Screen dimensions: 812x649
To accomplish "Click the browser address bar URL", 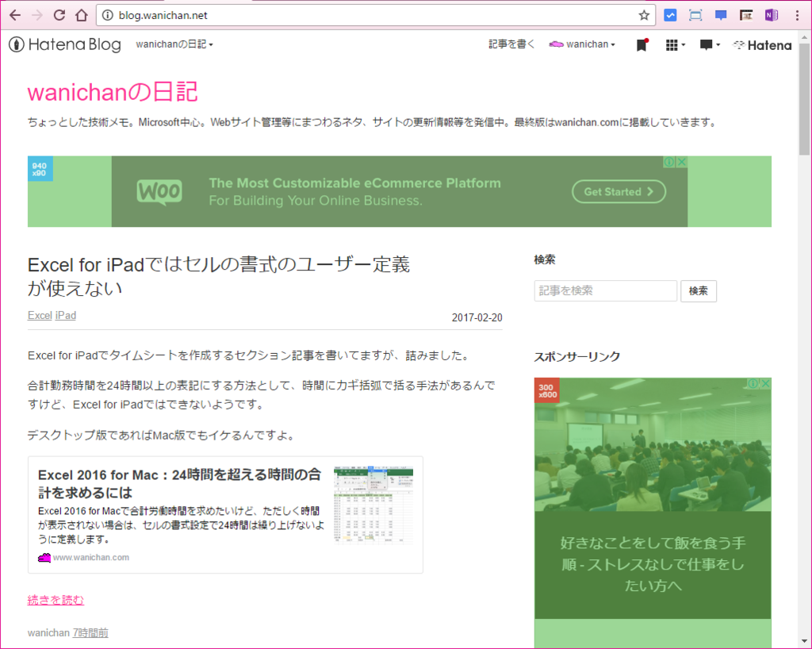I will 163,15.
